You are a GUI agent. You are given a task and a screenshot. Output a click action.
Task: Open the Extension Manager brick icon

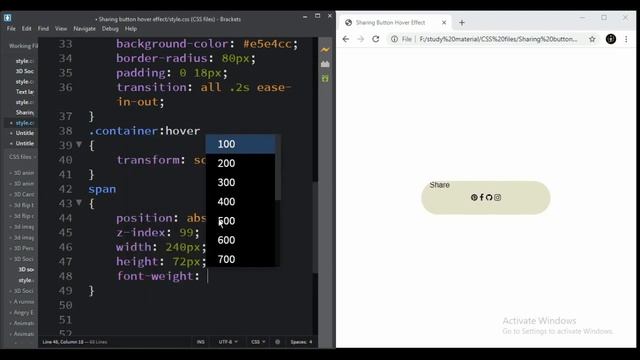pos(325,64)
